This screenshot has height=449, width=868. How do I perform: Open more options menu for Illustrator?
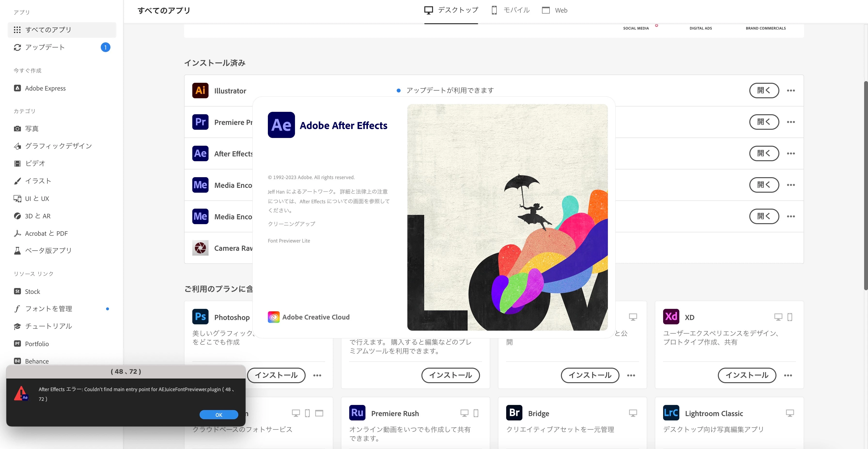point(790,91)
